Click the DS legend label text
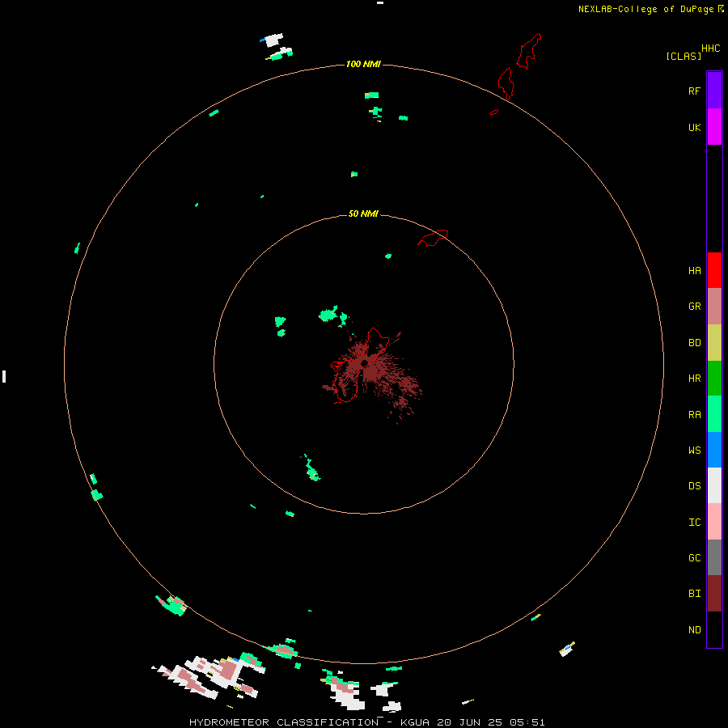Viewport: 728px width, 728px height. pos(694,486)
